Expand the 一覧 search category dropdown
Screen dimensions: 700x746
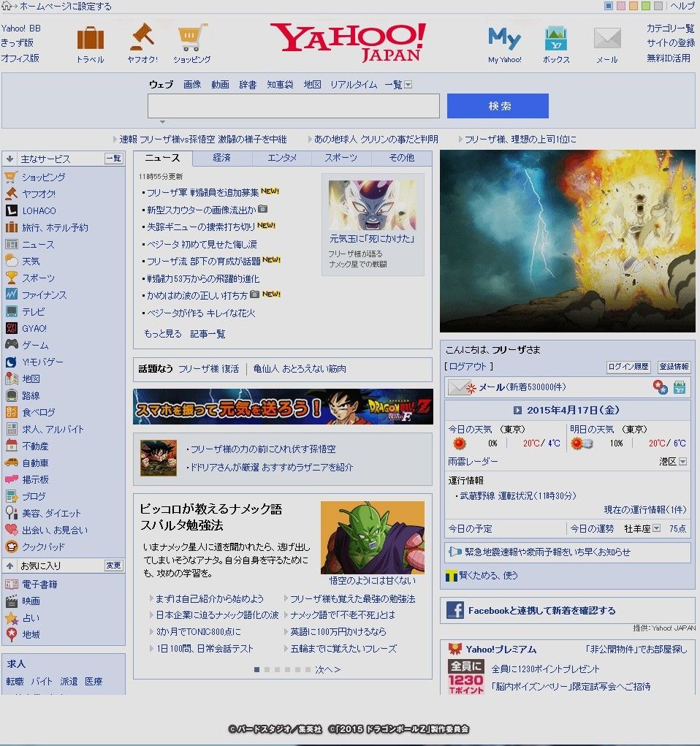[x=408, y=85]
